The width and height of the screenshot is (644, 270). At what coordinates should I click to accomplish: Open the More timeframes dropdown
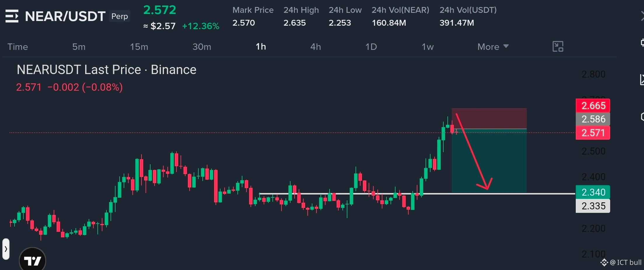[493, 47]
